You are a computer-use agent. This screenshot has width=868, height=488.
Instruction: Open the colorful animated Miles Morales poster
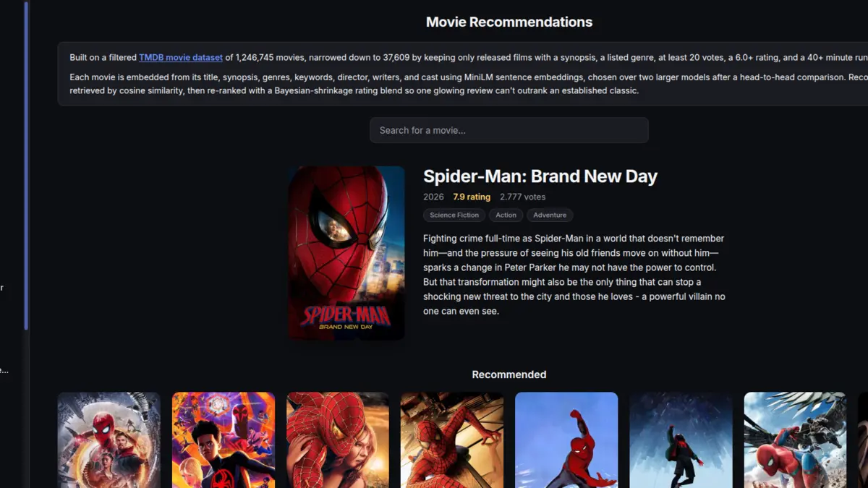tap(224, 440)
